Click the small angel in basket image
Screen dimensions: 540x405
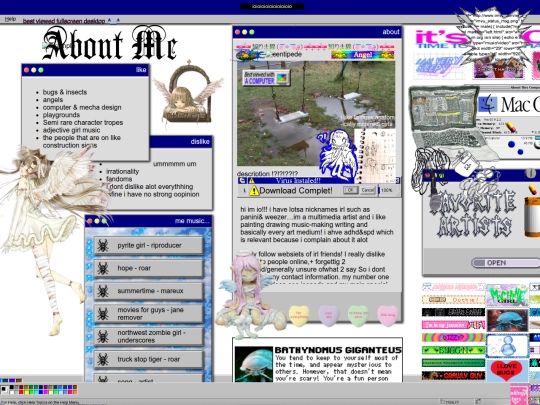pyautogui.click(x=188, y=95)
